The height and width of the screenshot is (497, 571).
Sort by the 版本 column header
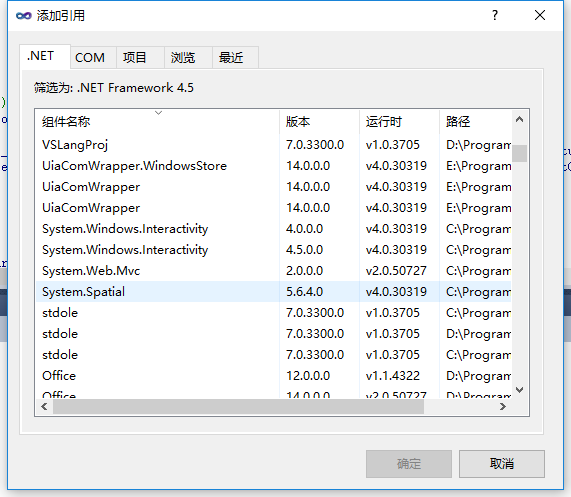pyautogui.click(x=319, y=122)
